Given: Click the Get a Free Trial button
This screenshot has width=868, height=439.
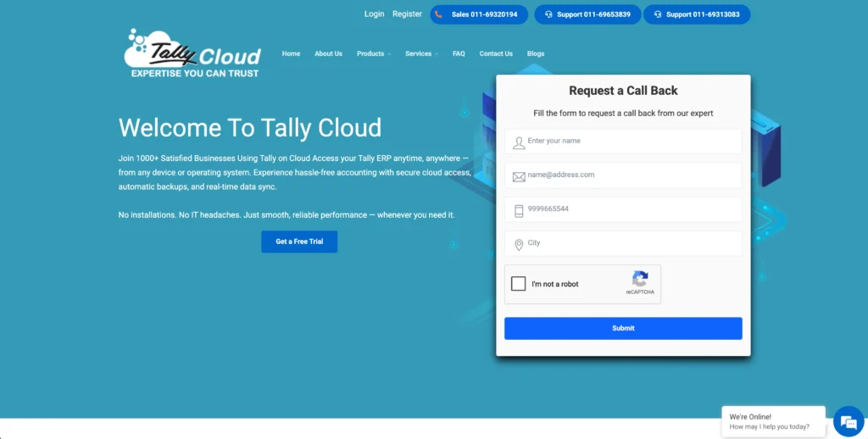Looking at the screenshot, I should click(x=299, y=242).
